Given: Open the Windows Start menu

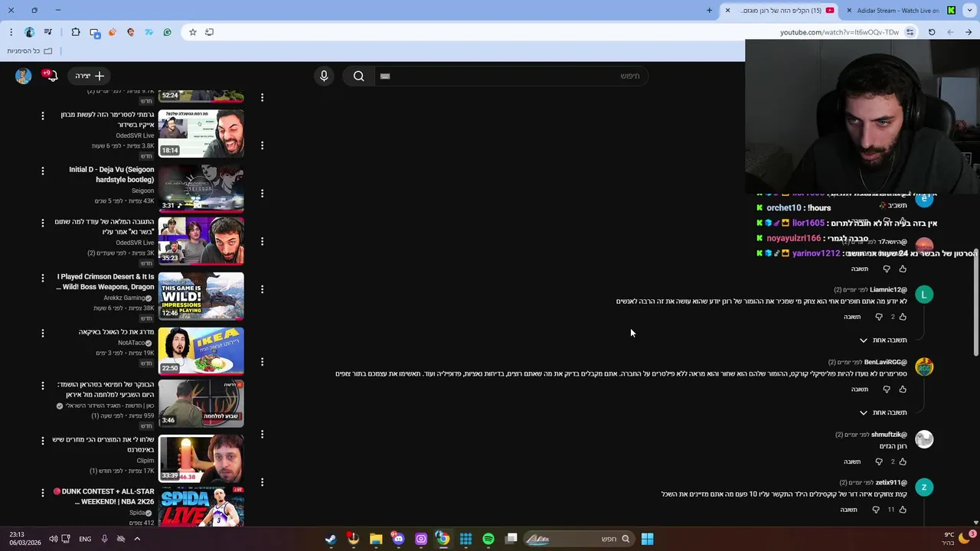Looking at the screenshot, I should click(x=647, y=539).
